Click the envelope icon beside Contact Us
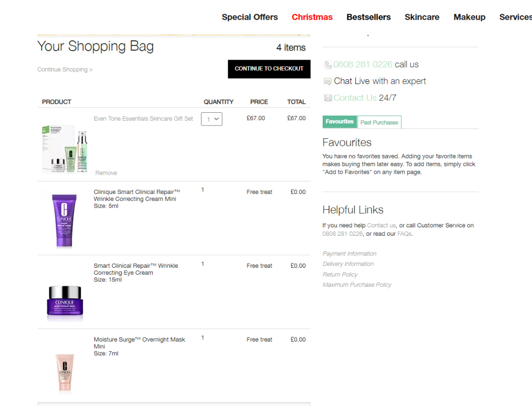Viewport: 532px width, 406px height. [328, 98]
